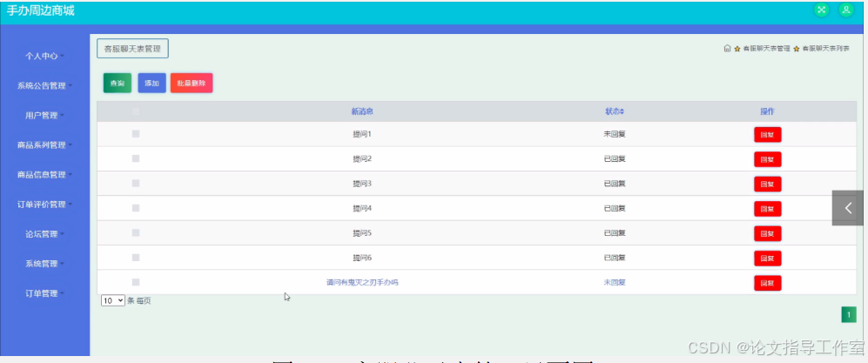Screen dimensions: 868x363
Task: Expand 个人中心 in the sidebar
Action: [44, 56]
